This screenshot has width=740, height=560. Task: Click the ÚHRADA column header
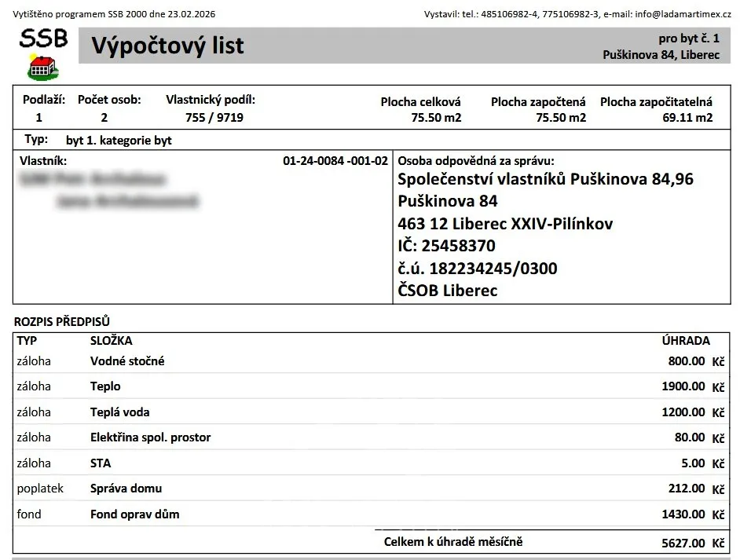tap(686, 341)
